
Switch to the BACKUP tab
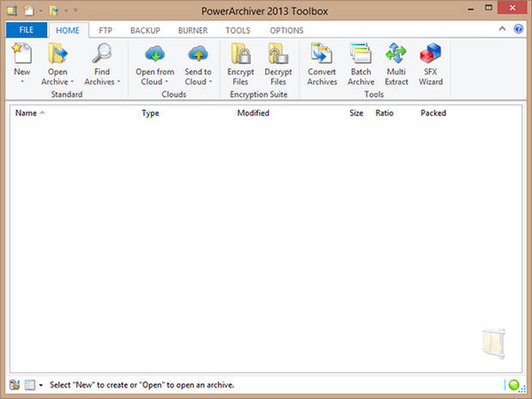coord(145,30)
